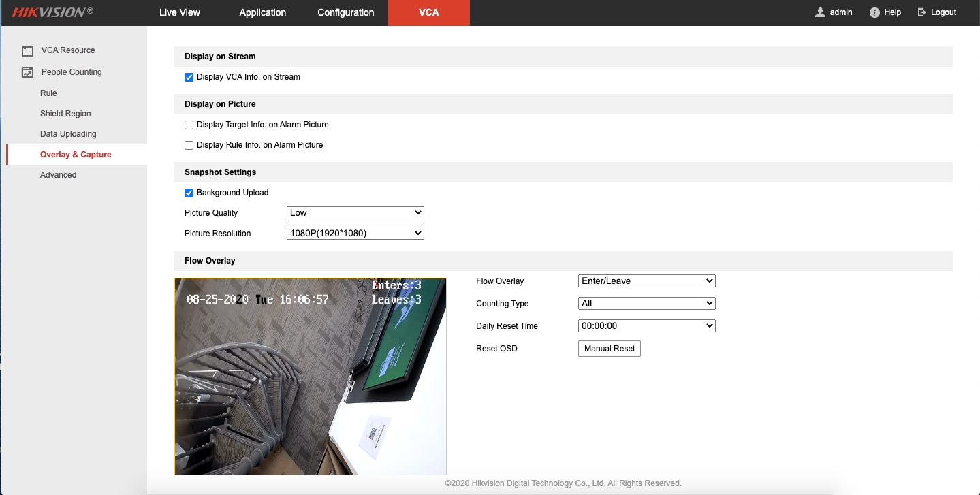Click the Logout exit icon

(922, 12)
